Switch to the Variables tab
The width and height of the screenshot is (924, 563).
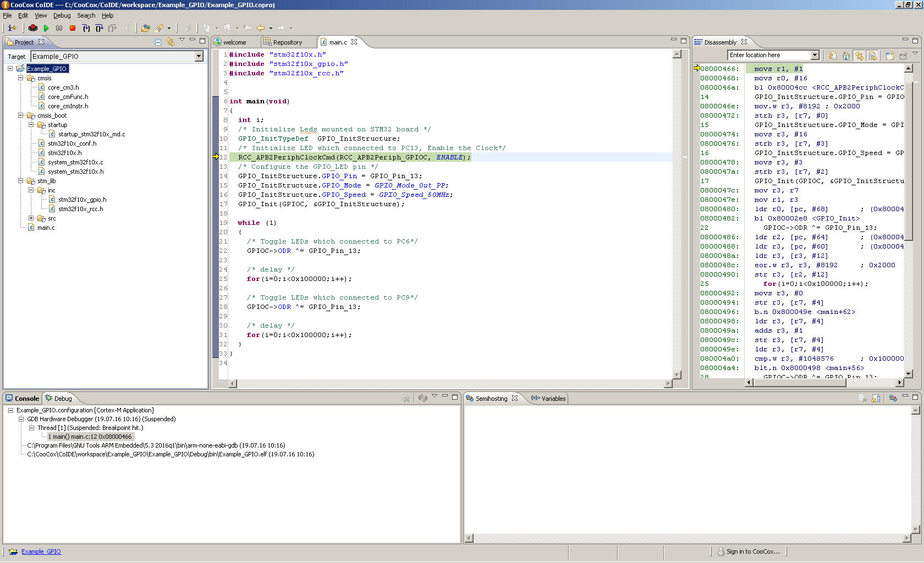(548, 399)
